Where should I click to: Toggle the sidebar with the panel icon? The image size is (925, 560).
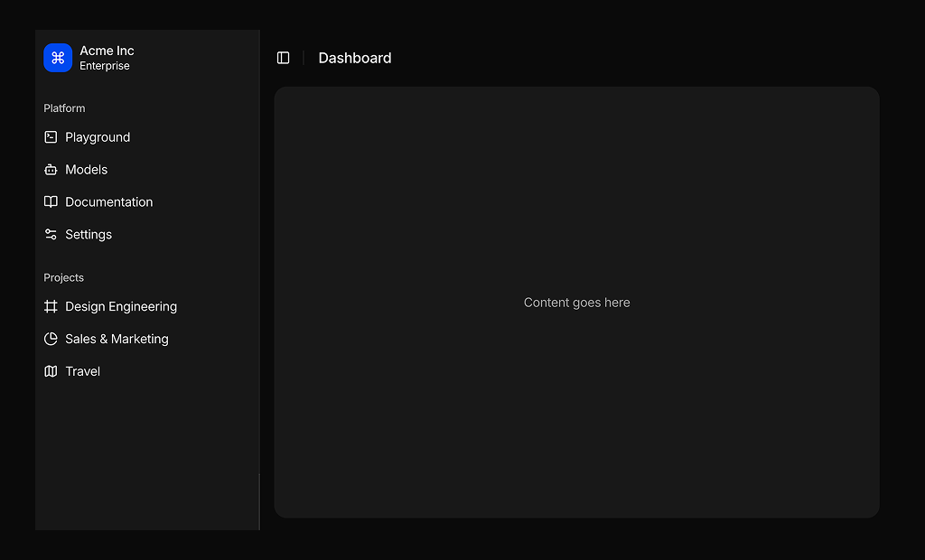point(283,58)
